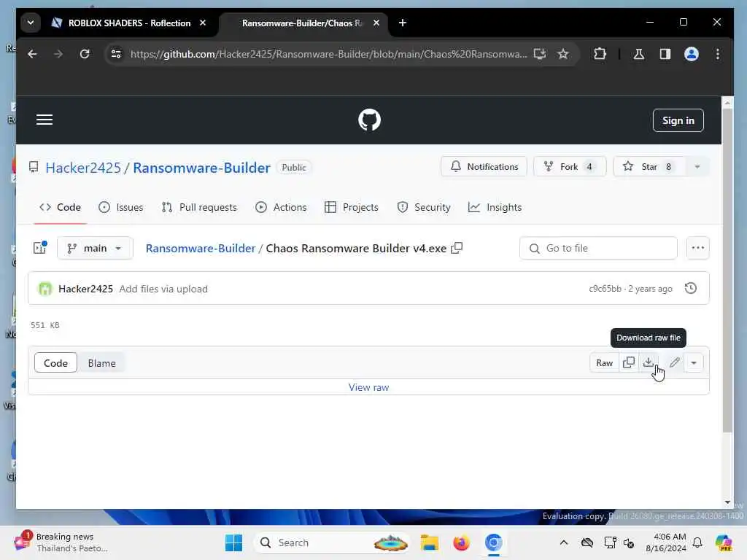
Task: Select the Code view toggle
Action: pos(55,363)
